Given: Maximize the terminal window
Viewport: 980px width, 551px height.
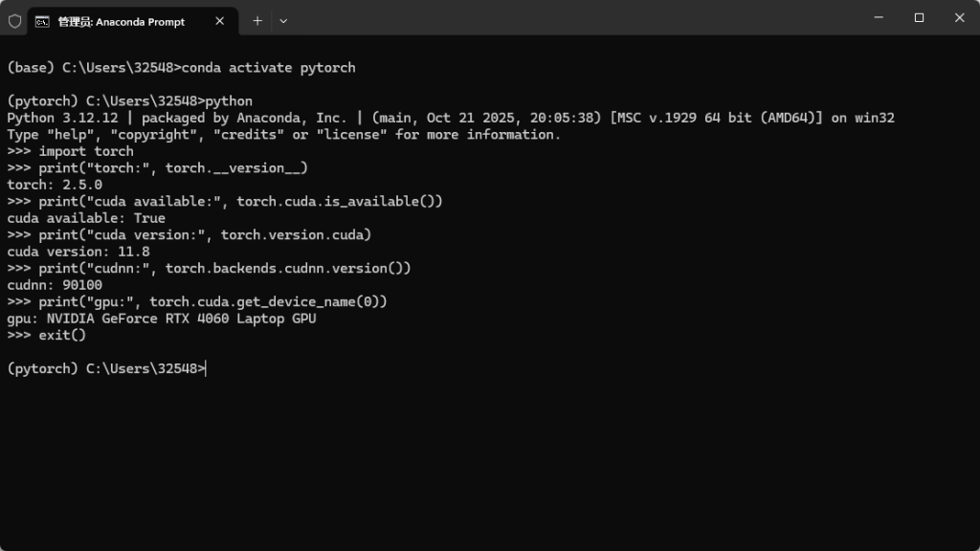Looking at the screenshot, I should 919,17.
